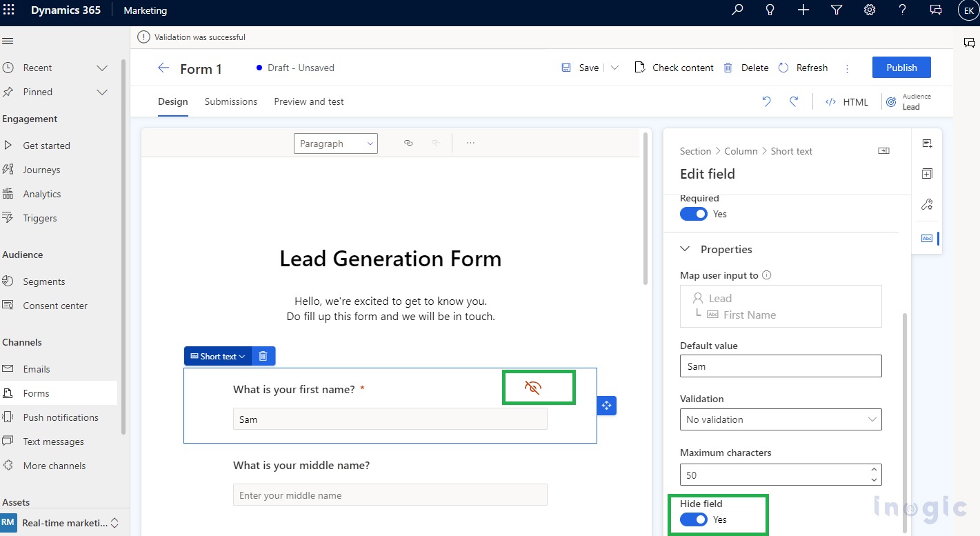Open the advanced find funnel icon

pos(837,10)
